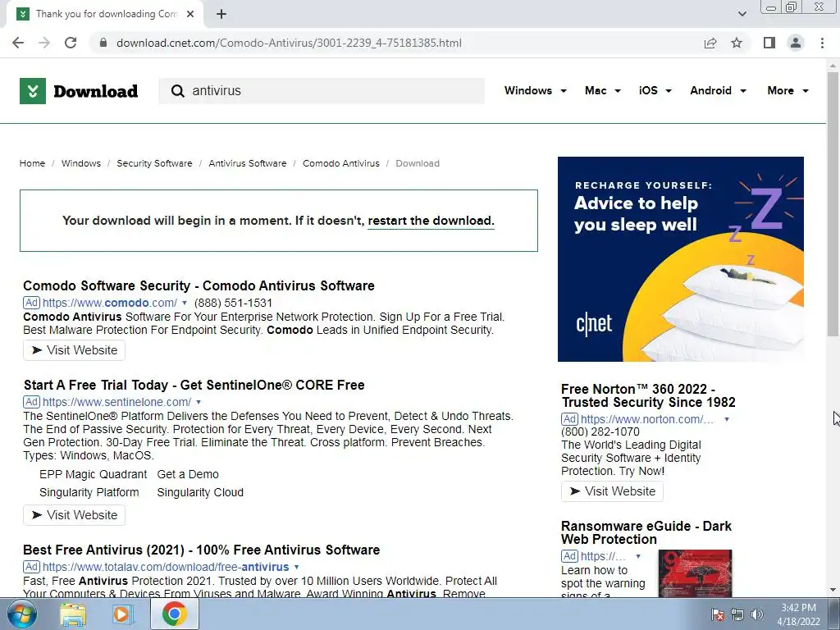Open the tab search chevron in the title bar
The image size is (840, 630).
742,14
